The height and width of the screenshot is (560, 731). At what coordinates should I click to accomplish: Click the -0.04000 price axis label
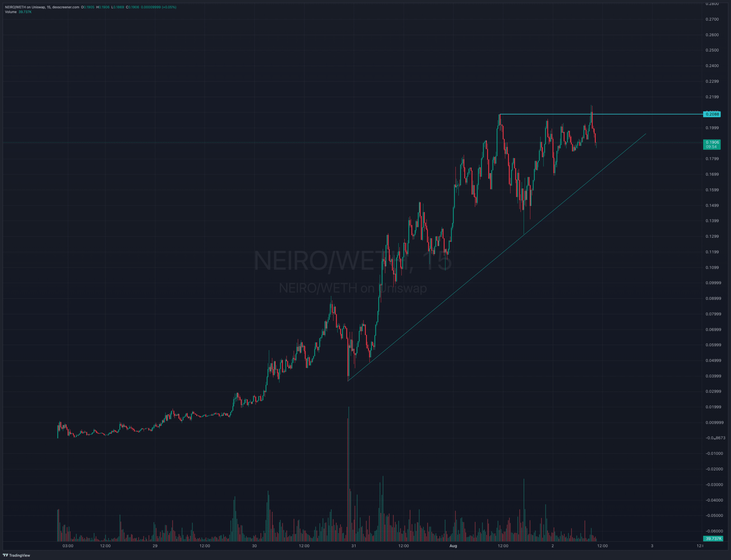714,500
